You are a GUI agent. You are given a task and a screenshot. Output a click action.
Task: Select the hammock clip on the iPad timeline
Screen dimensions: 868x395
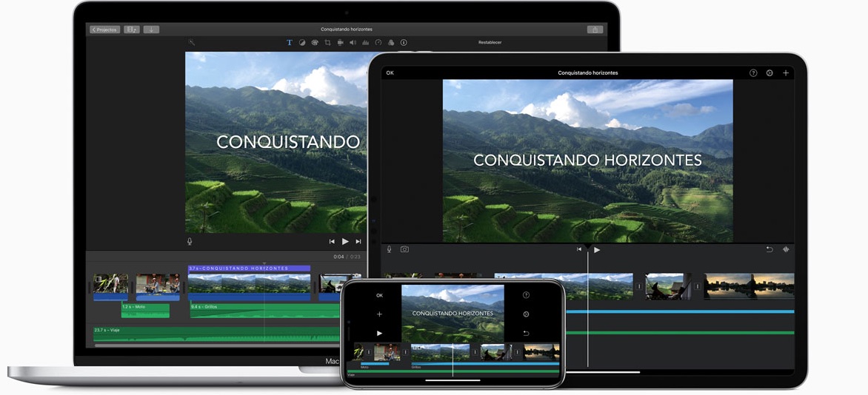pos(668,286)
